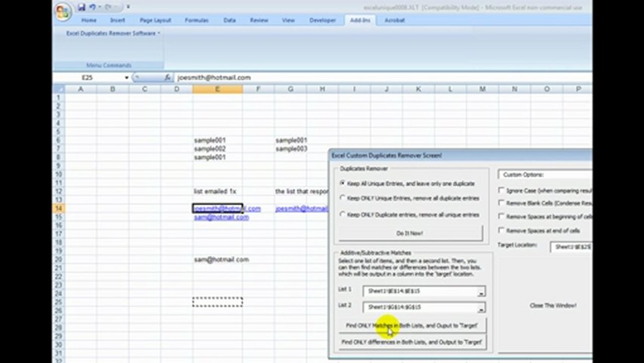Open the quick access toolbar customize arrow
The height and width of the screenshot is (363, 644).
point(128,8)
